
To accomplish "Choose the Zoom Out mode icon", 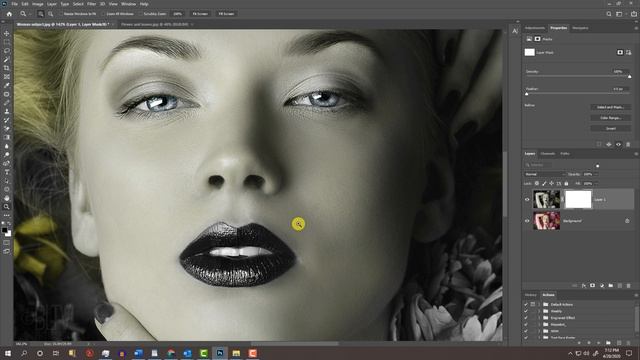I will 51,14.
